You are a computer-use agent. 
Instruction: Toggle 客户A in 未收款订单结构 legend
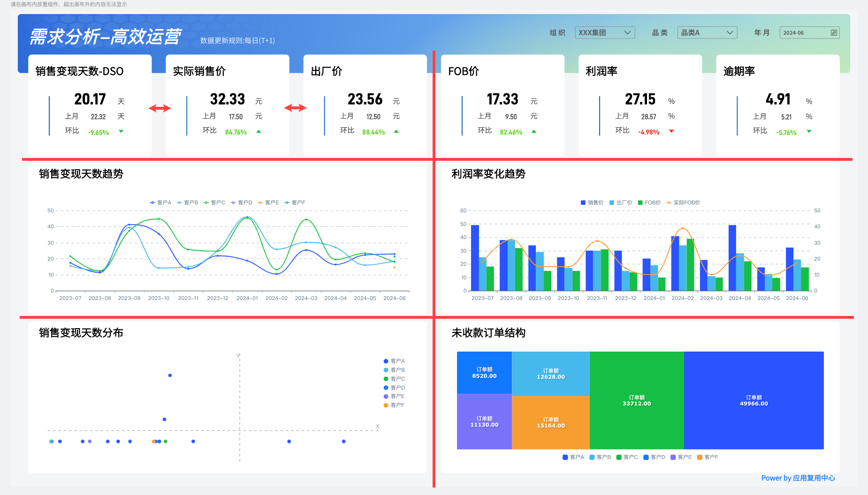tap(573, 457)
